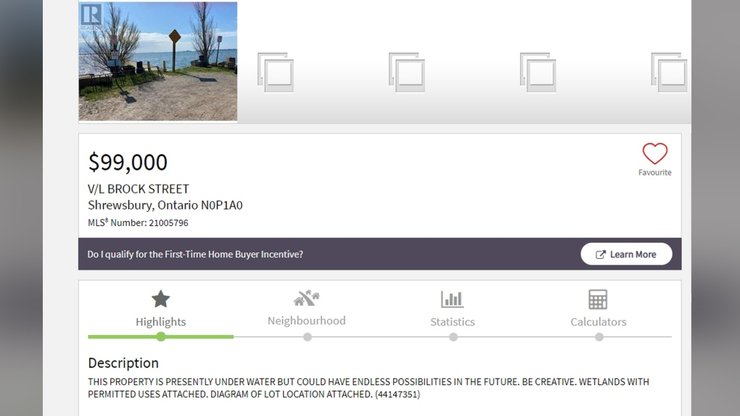This screenshot has height=416, width=740.
Task: Click the external-link icon in Learn More
Action: click(x=600, y=254)
